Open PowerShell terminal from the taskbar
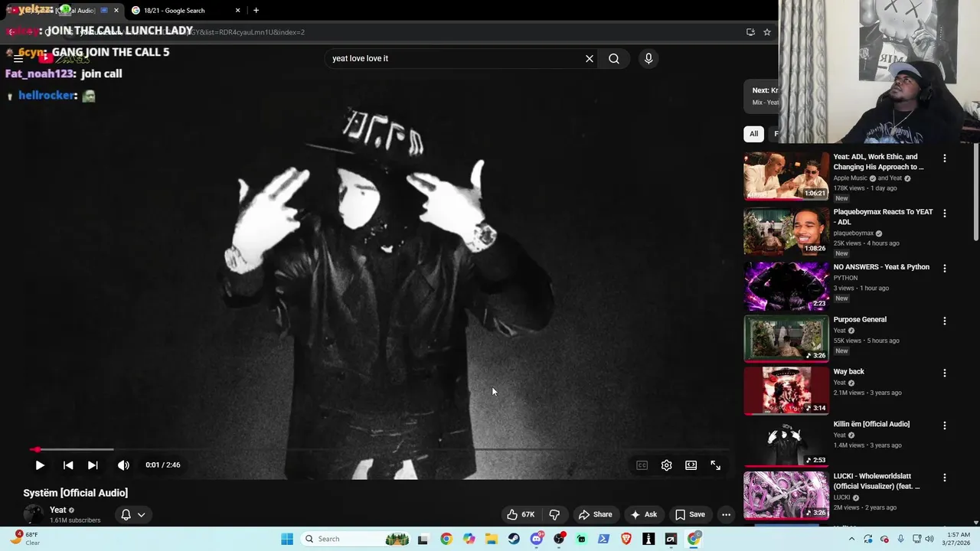The height and width of the screenshot is (551, 980). pyautogui.click(x=603, y=539)
